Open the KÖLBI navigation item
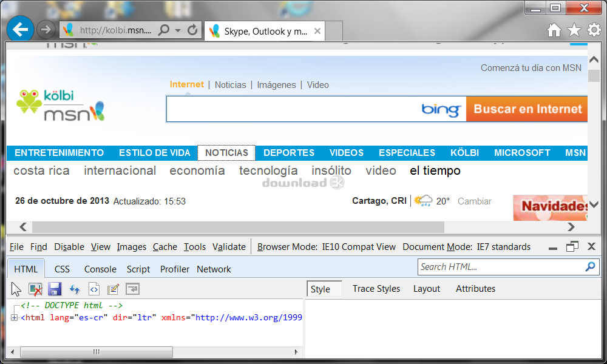Screen dimensions: 607x364 coord(464,153)
